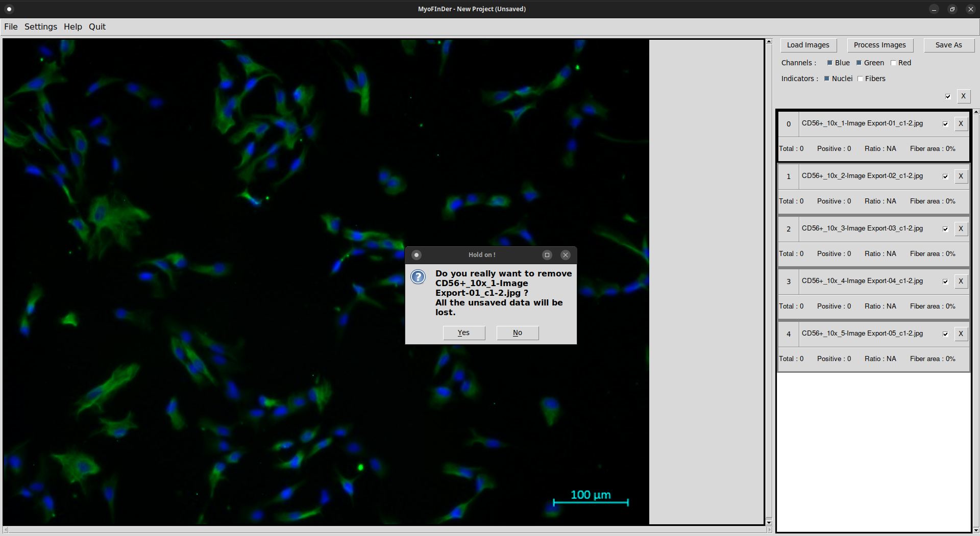Click the image list scrollbar down arrow
980x536 pixels.
tap(976, 530)
